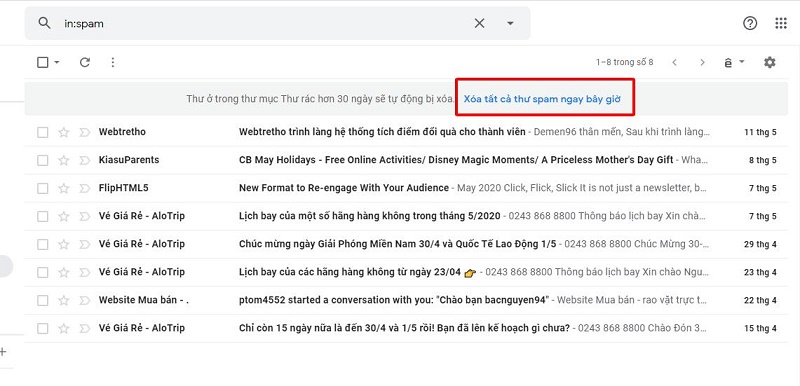Mark Website Mua bán email as important
Screen dimensions: 800x386
point(84,301)
